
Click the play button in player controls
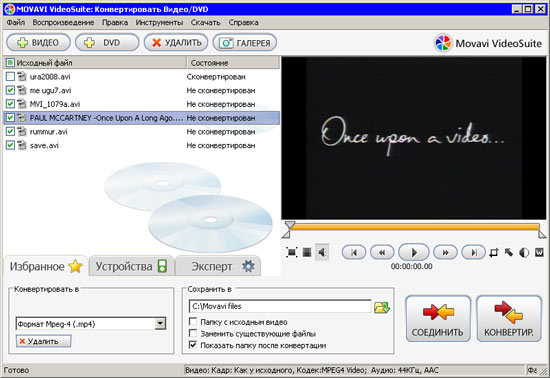[x=414, y=252]
